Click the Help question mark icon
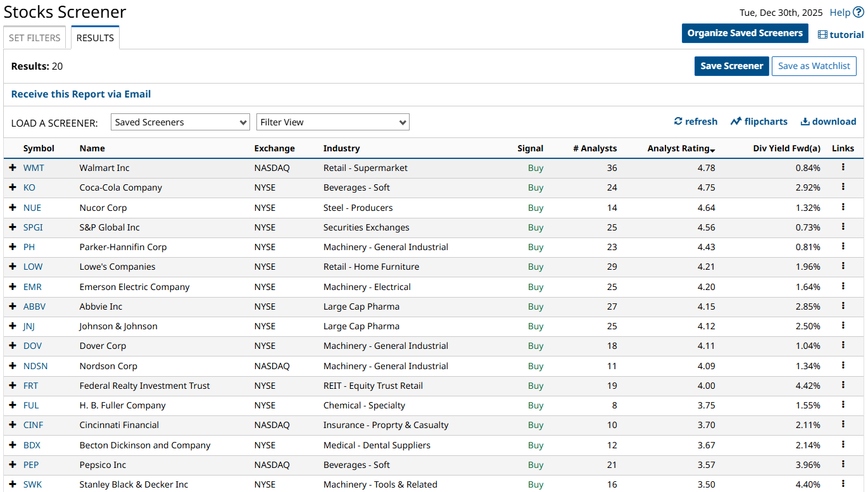Image resolution: width=868 pixels, height=492 pixels. click(x=858, y=13)
